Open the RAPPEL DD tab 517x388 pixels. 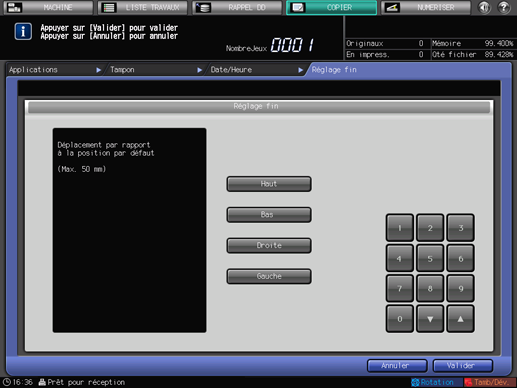pos(237,7)
